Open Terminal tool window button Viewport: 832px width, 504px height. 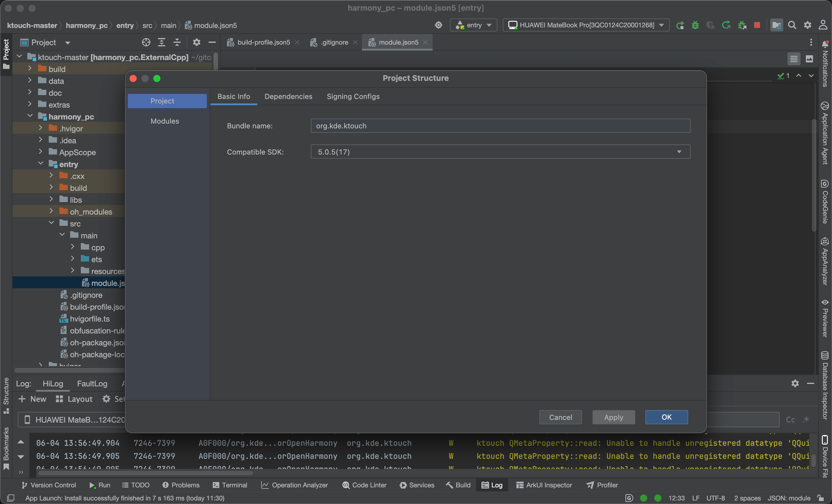(230, 485)
